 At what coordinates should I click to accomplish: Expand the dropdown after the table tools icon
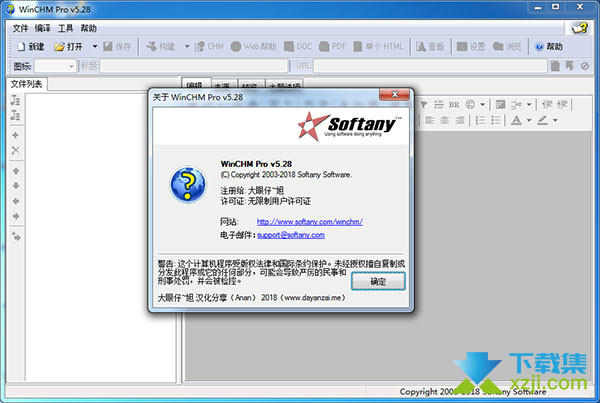[529, 104]
